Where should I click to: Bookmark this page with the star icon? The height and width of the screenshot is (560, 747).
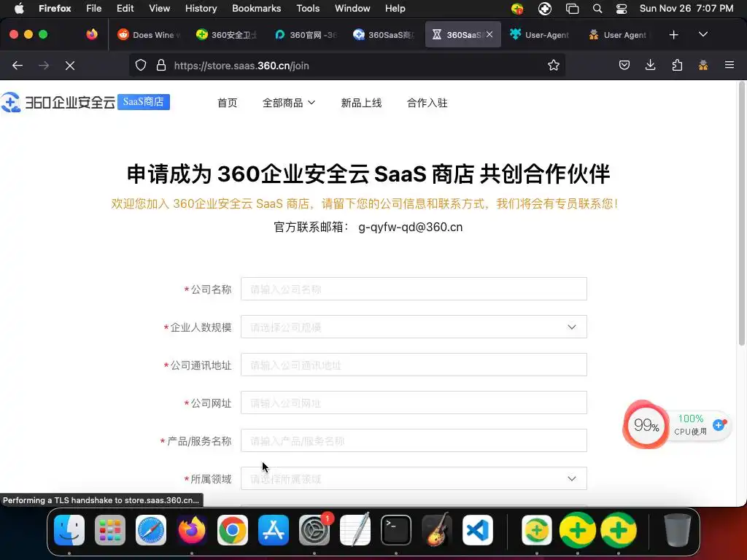[x=553, y=65]
